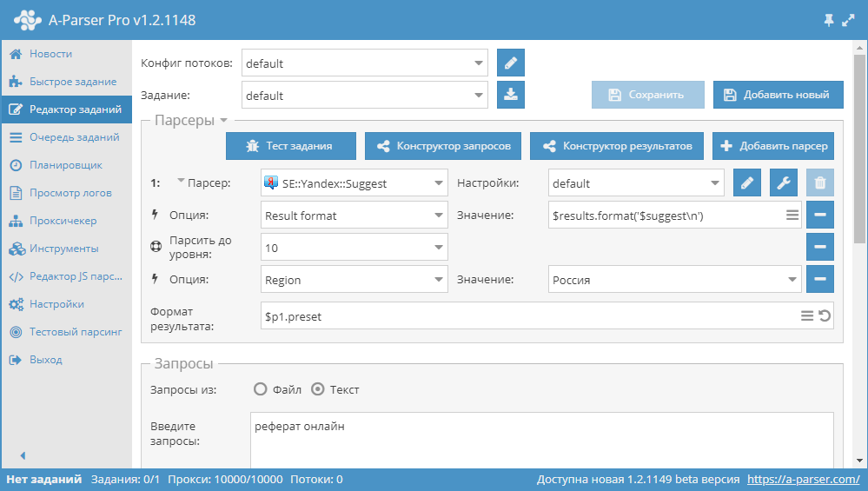Remove the Region option row
The width and height of the screenshot is (868, 491).
click(x=820, y=279)
